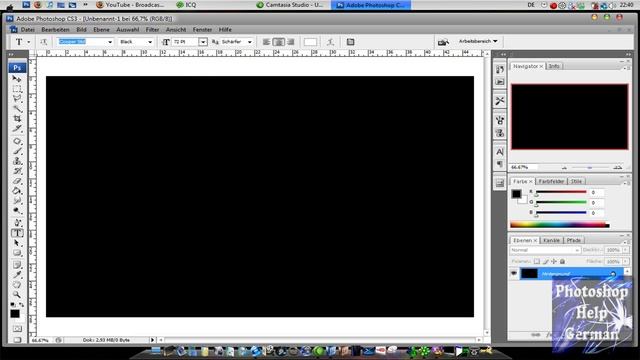
Task: Select the Crop tool
Action: pyautogui.click(x=17, y=118)
